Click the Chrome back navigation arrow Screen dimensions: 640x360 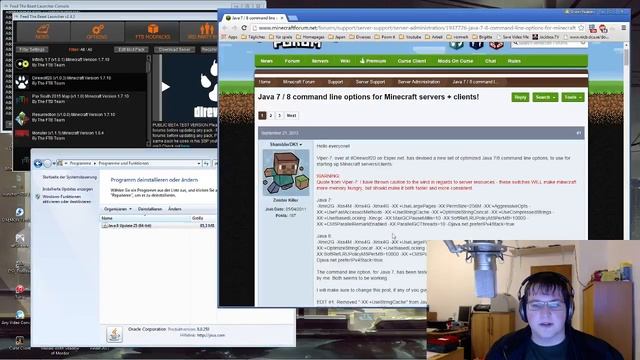(224, 28)
